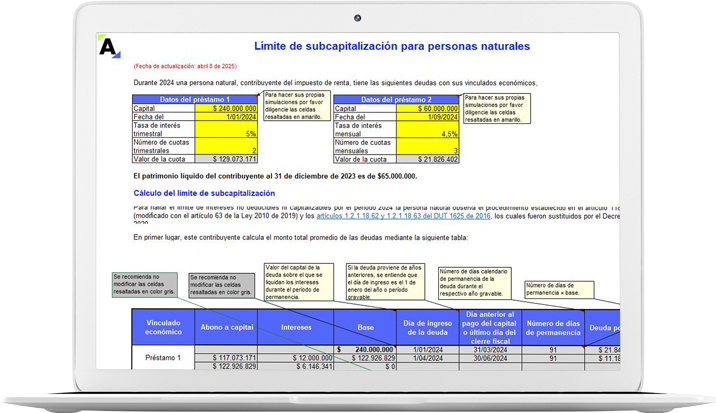Click the yellow Capital cell showing $ 240.000.000
This screenshot has width=716, height=413.
(x=226, y=108)
